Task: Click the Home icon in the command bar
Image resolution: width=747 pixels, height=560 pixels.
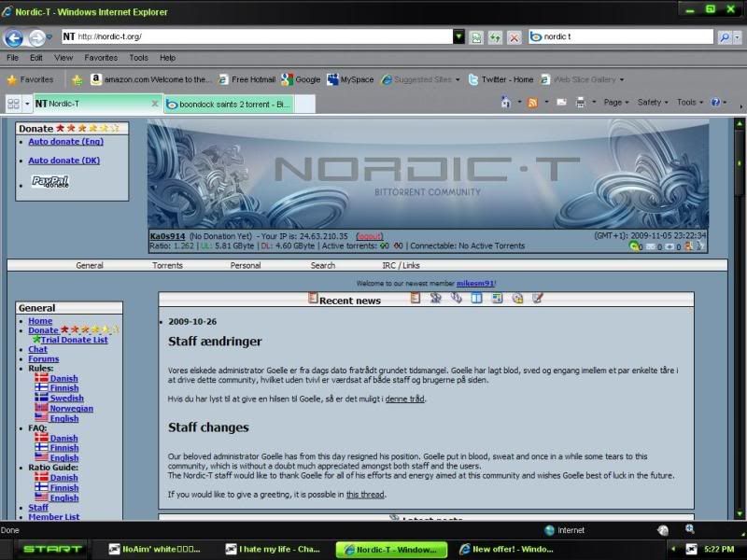Action: [x=506, y=102]
